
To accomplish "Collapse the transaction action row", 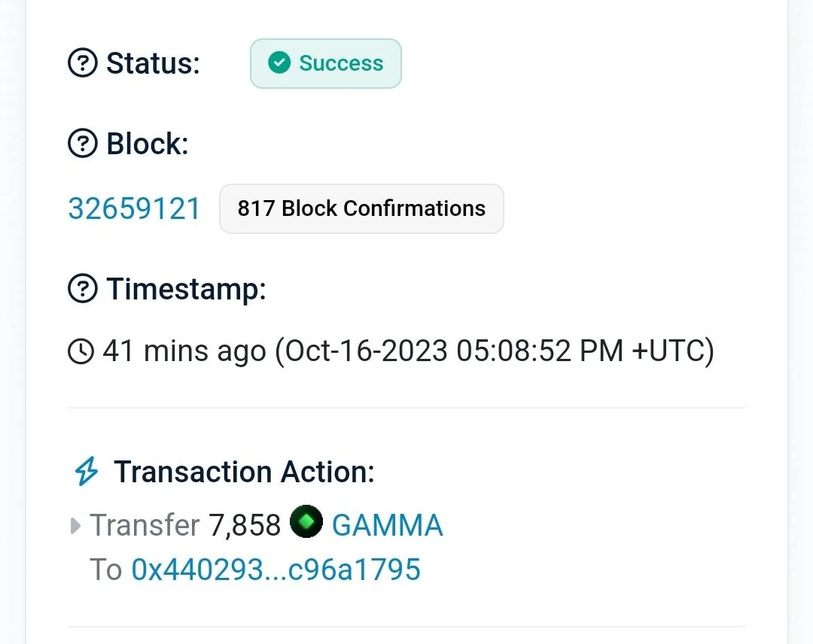I will [75, 525].
